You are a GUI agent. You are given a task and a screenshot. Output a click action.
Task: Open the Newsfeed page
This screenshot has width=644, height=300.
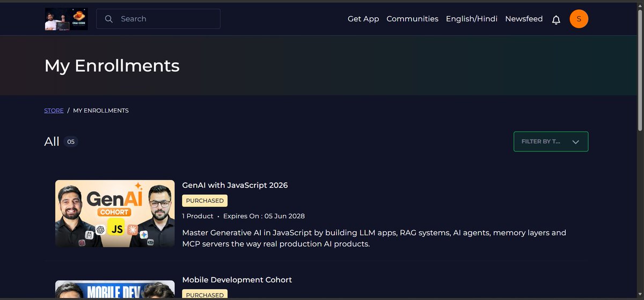click(524, 19)
